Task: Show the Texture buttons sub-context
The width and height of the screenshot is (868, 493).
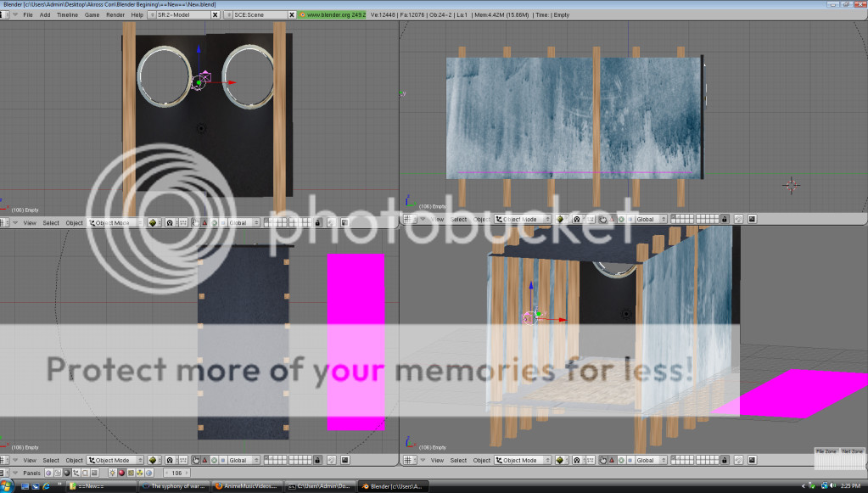Action: click(x=131, y=473)
